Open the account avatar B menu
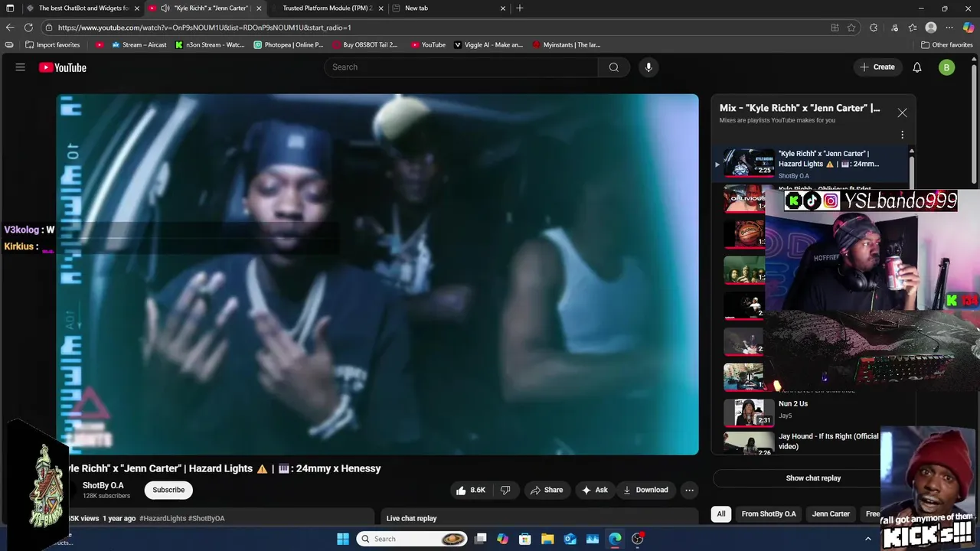980x551 pixels. pyautogui.click(x=946, y=67)
